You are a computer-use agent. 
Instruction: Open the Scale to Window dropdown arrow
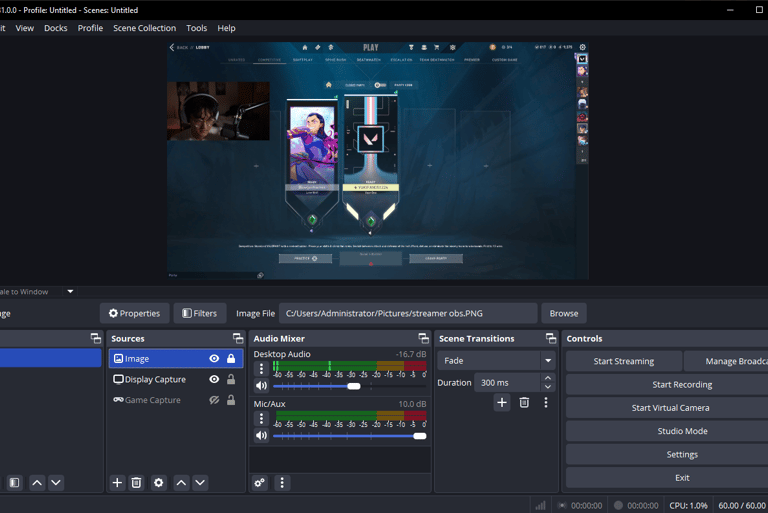point(70,292)
